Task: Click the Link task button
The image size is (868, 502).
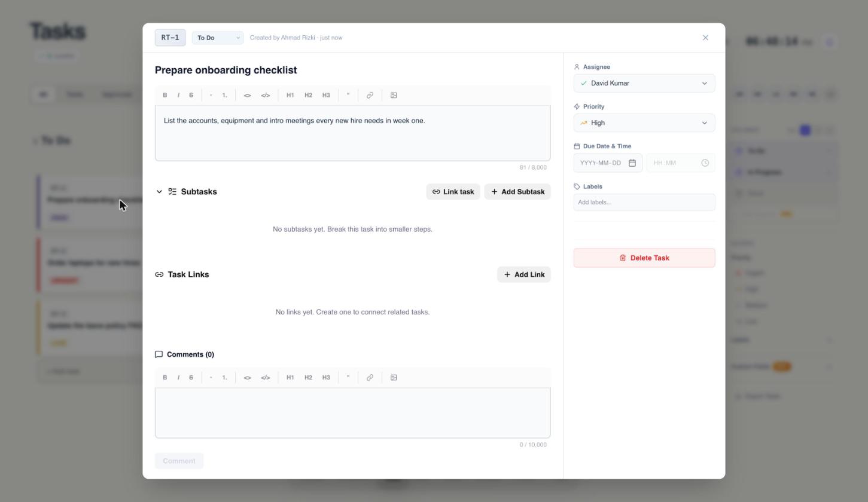Action: (x=453, y=192)
